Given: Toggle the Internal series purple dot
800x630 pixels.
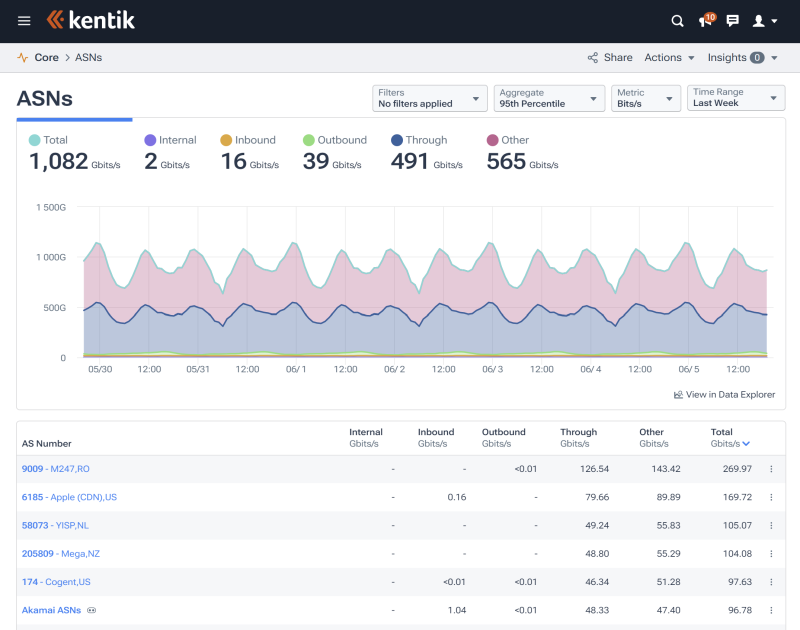Looking at the screenshot, I should coord(150,140).
